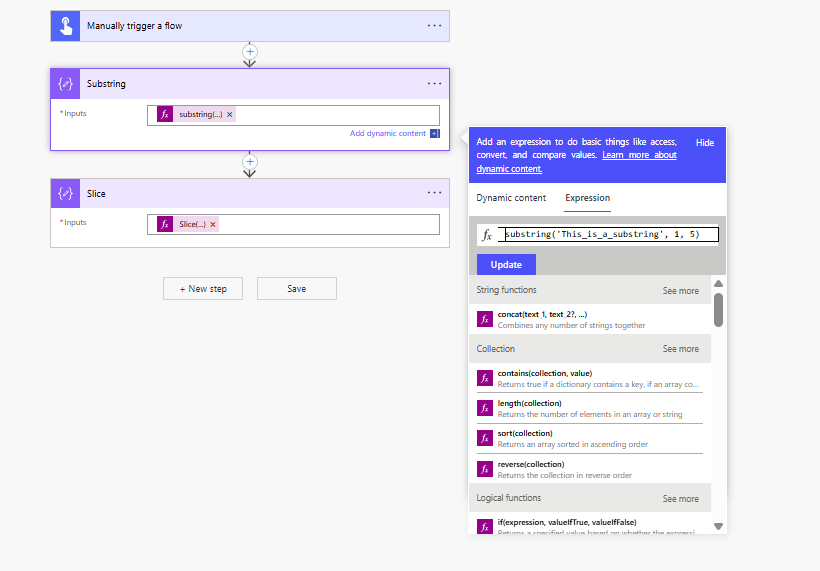Image resolution: width=820 pixels, height=571 pixels.
Task: Click the fx symbol beside expression box
Action: click(x=487, y=235)
